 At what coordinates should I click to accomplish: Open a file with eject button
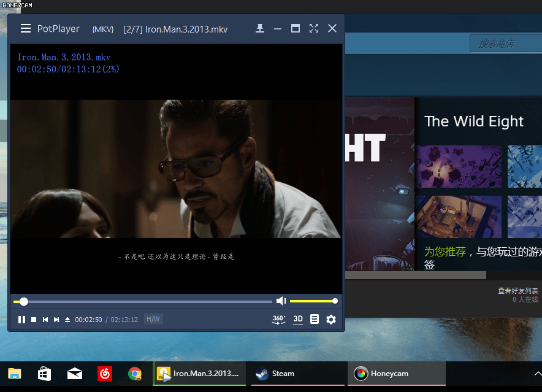[67, 320]
